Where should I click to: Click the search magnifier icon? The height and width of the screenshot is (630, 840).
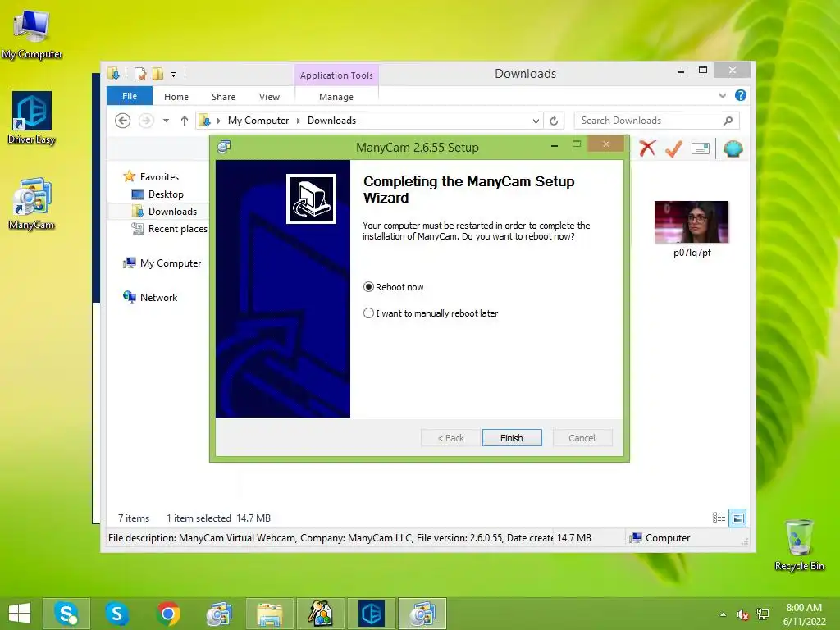tap(728, 121)
